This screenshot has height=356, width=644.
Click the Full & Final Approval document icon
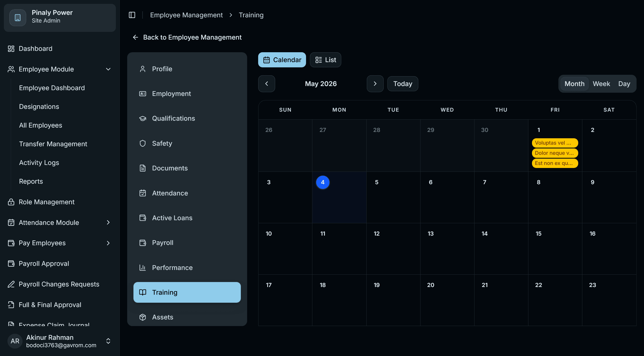[11, 305]
